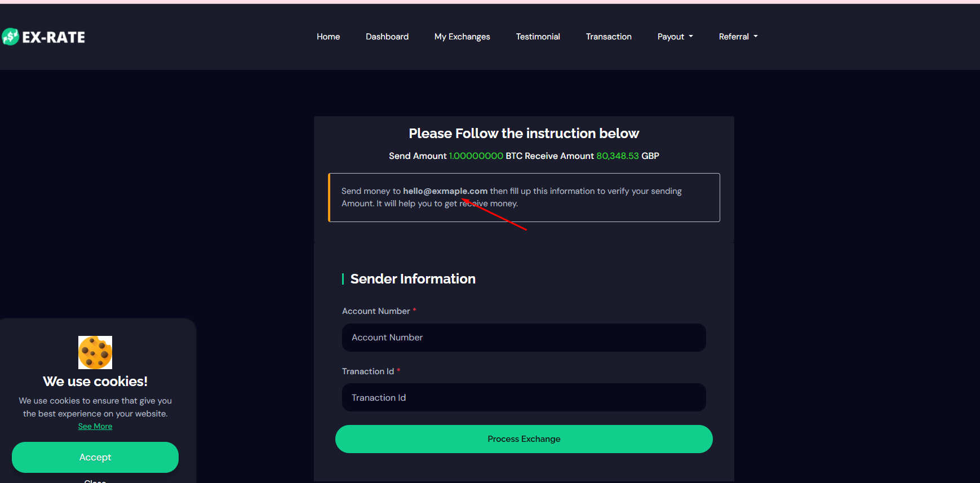This screenshot has width=980, height=483.
Task: Open the Dashboard nav item
Action: (387, 37)
